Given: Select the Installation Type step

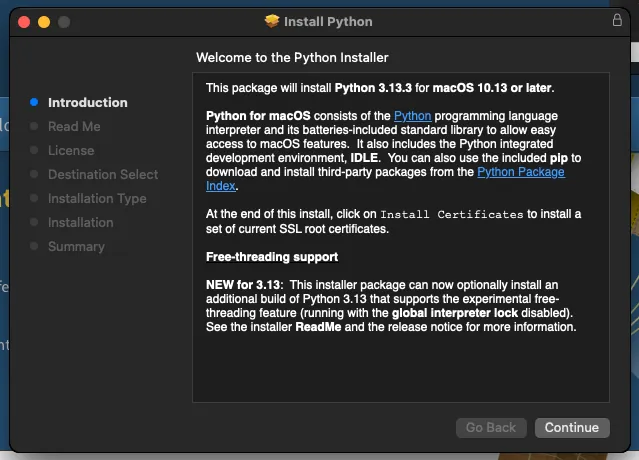Looking at the screenshot, I should [97, 199].
